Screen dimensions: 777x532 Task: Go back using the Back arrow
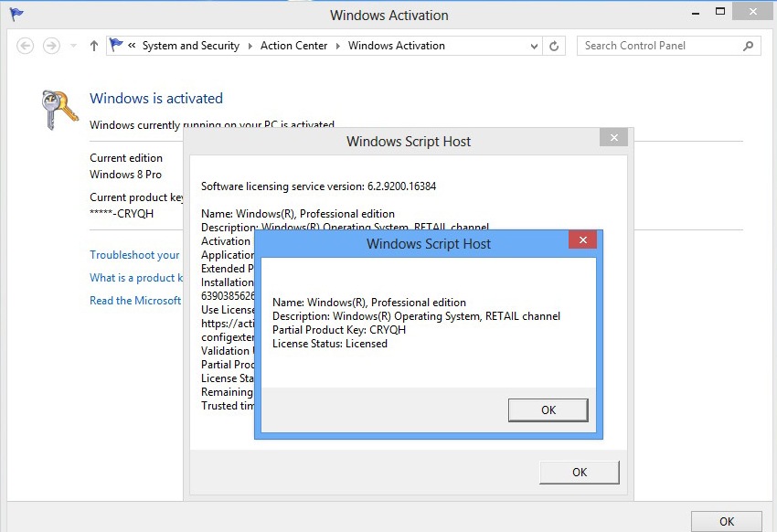[26, 46]
